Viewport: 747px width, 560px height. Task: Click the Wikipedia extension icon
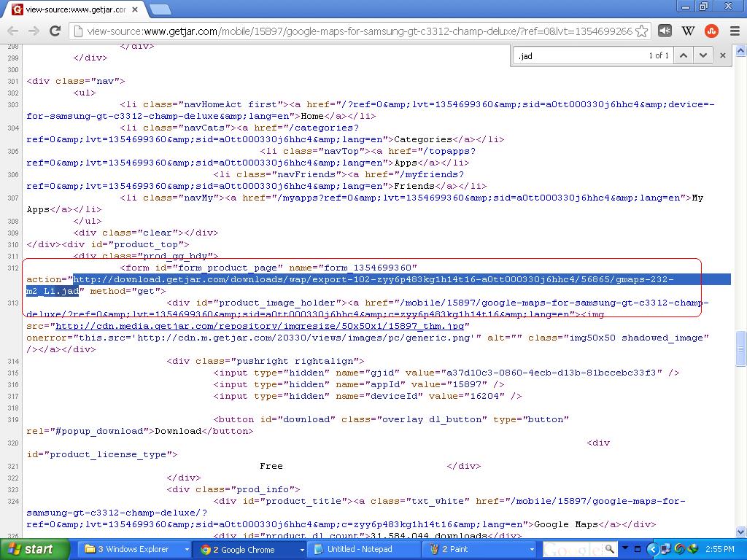(688, 31)
